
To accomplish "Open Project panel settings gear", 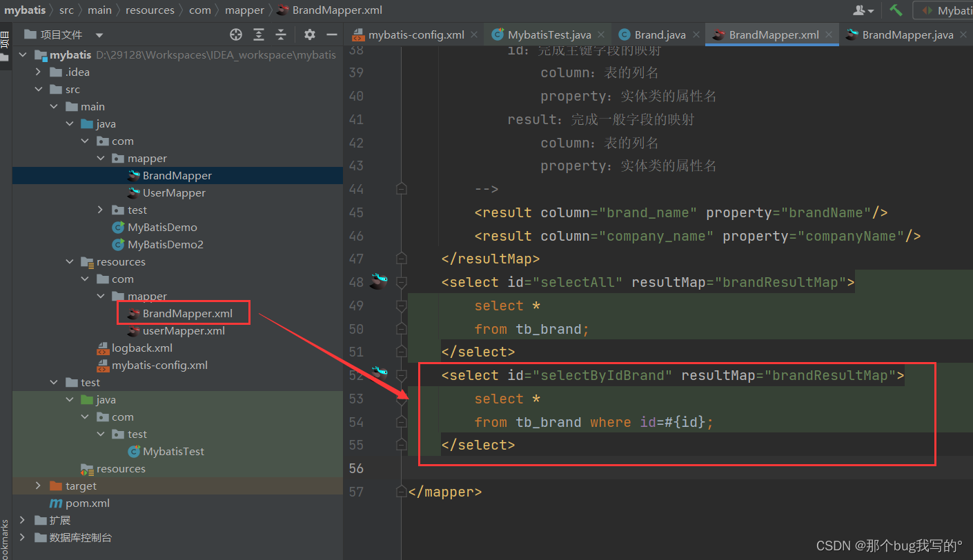I will [x=310, y=34].
